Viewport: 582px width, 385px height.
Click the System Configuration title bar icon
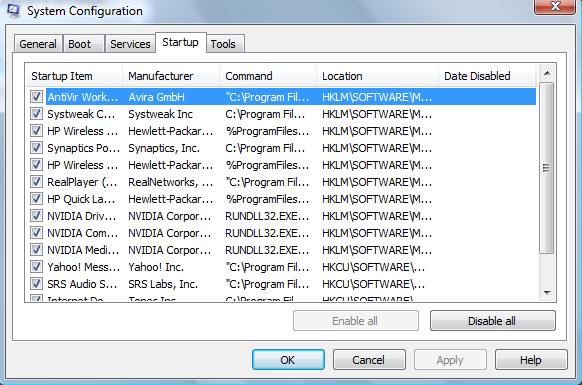[x=13, y=10]
